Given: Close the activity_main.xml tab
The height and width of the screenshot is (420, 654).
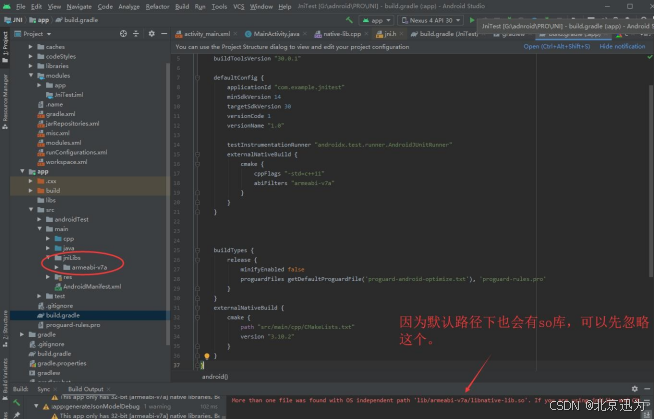Looking at the screenshot, I should [x=235, y=34].
